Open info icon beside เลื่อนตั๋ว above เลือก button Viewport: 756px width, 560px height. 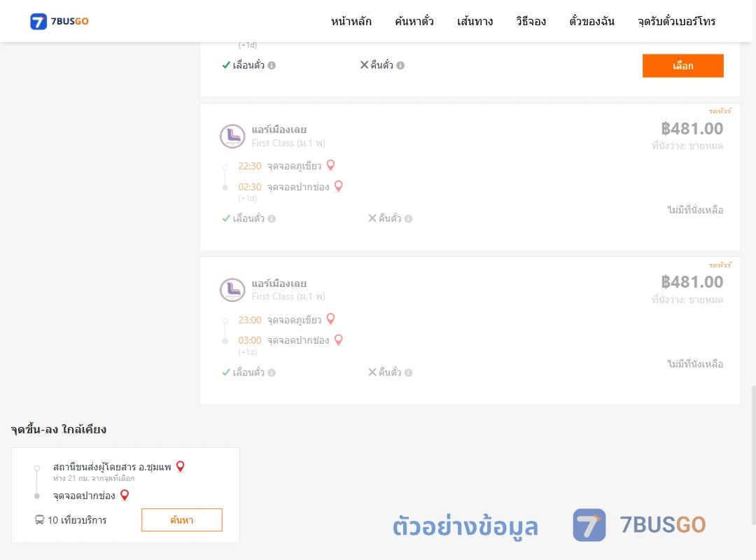(272, 66)
